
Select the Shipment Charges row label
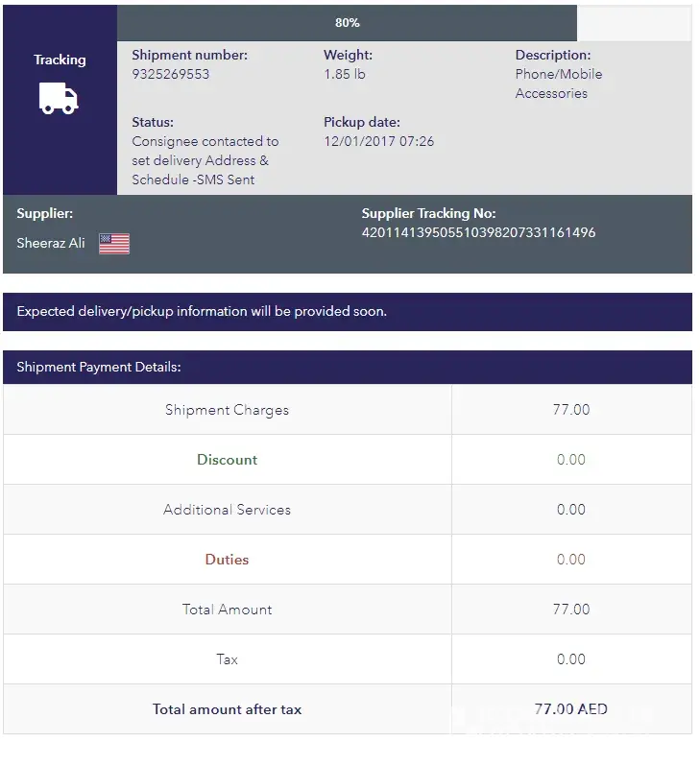click(227, 410)
